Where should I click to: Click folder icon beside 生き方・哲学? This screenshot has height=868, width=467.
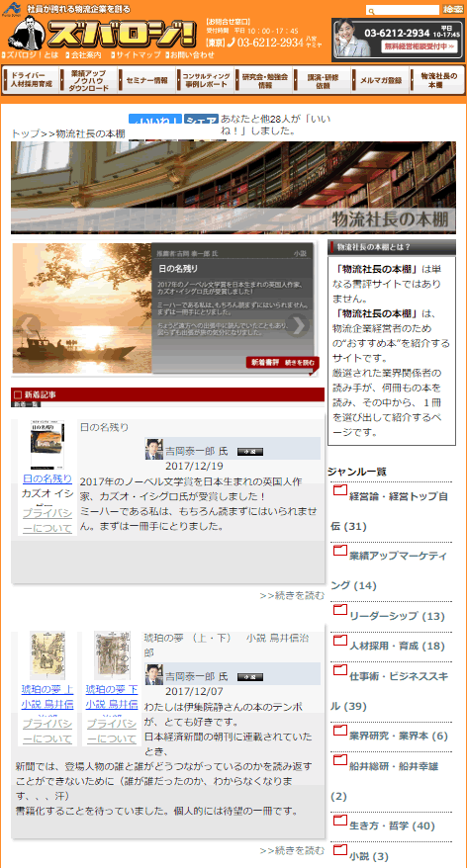coord(340,820)
